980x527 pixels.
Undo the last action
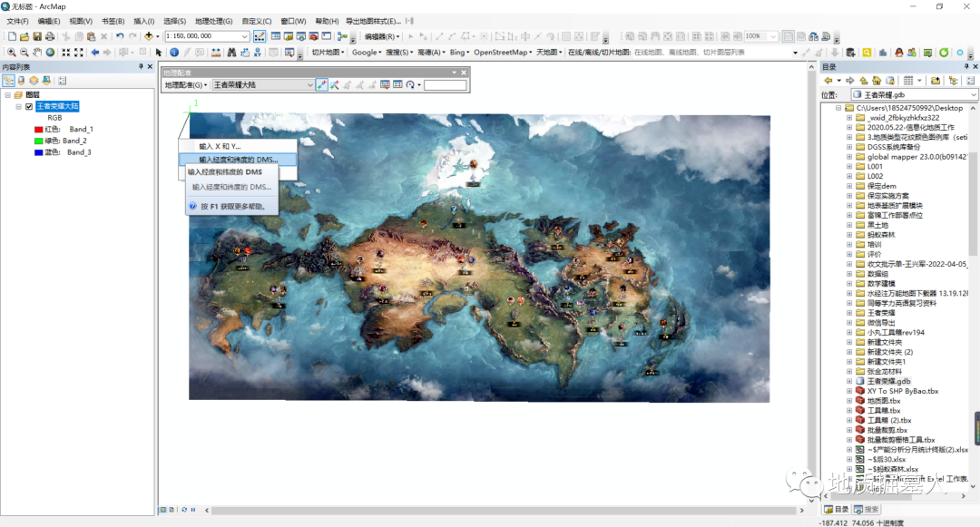coord(120,36)
